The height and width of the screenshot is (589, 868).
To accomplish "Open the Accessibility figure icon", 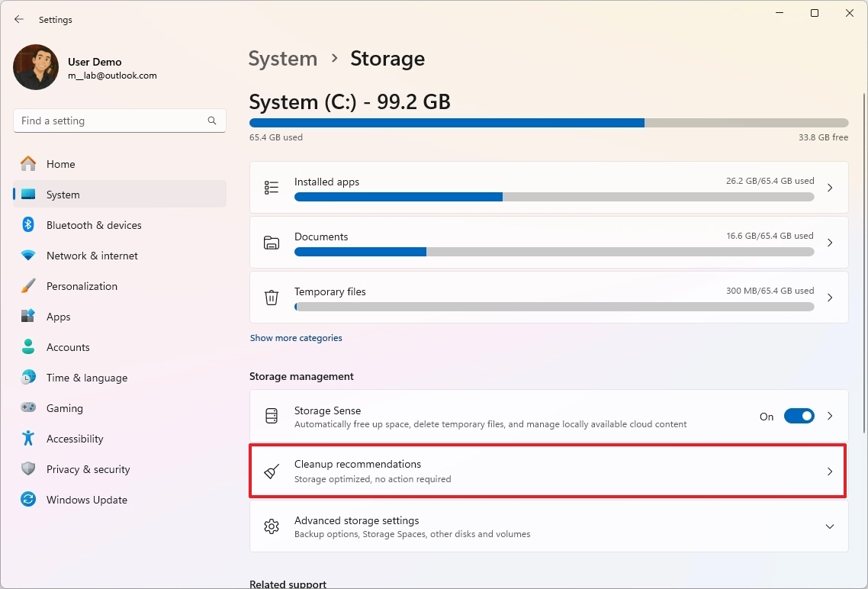I will (28, 438).
